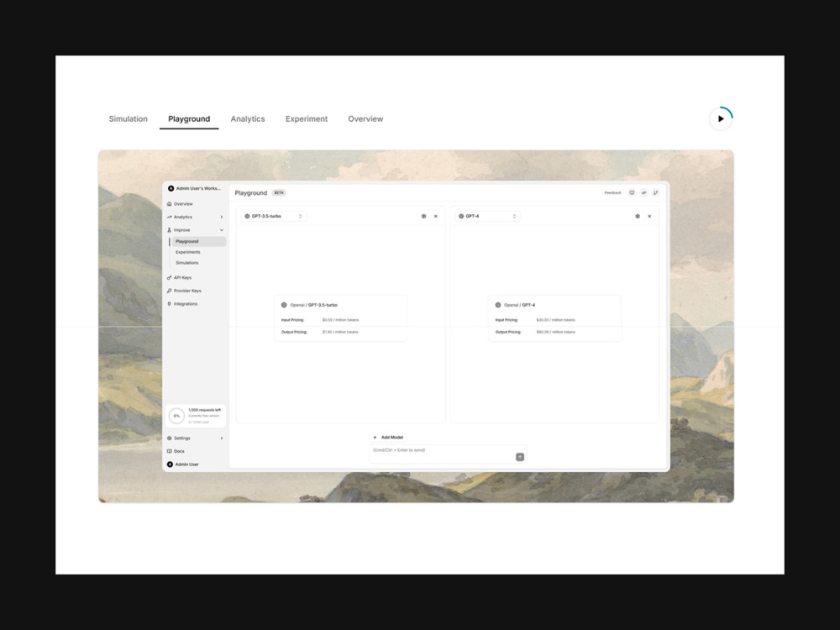
Task: Expand the Analytics sidebar chevron
Action: coord(221,217)
